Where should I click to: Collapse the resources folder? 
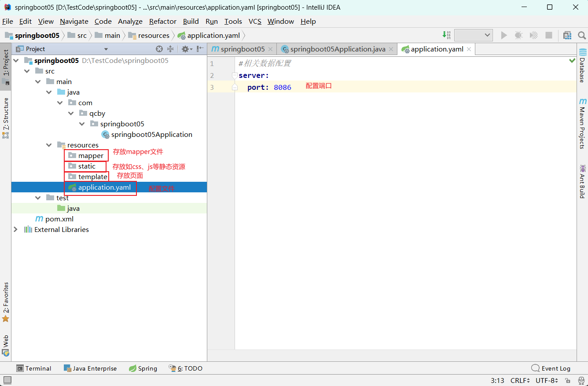49,145
